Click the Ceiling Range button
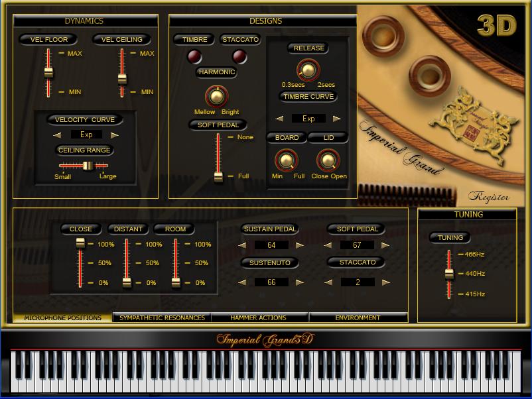 pyautogui.click(x=84, y=150)
